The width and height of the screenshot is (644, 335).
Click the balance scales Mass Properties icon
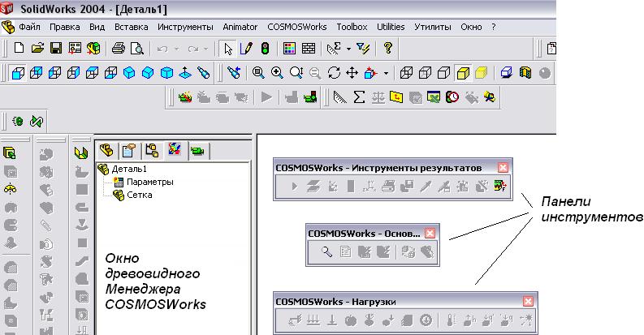coord(378,97)
